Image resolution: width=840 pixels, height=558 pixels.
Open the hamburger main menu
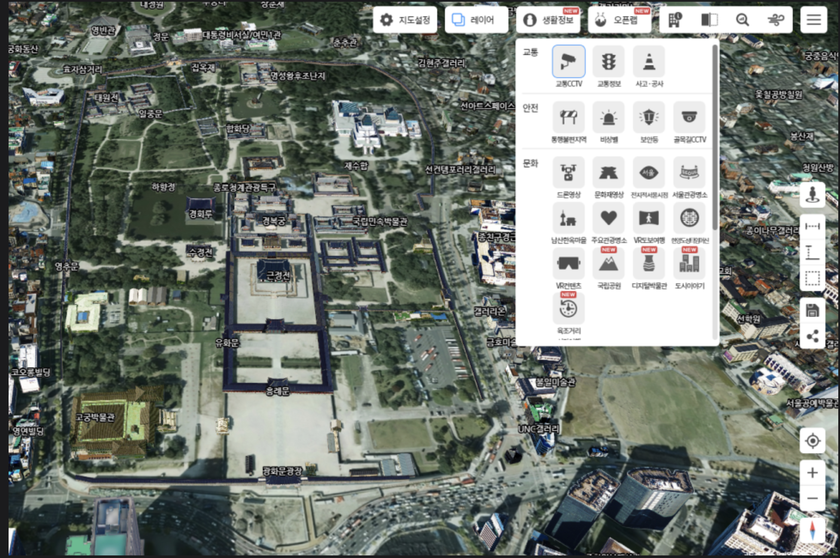click(813, 20)
